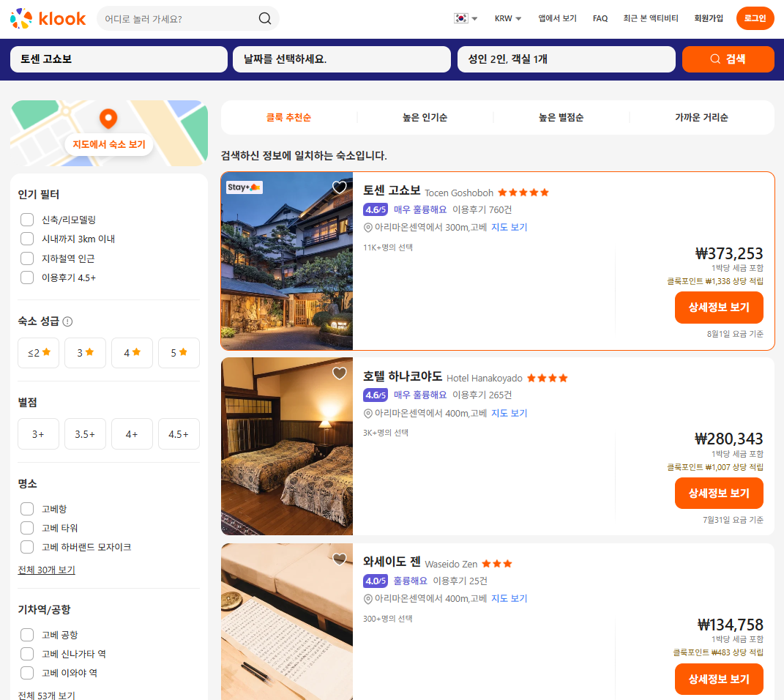Screen dimensions: 784x700
Task: Click 상세정보 보기 for Hotel Hanakoyado
Action: pos(719,494)
